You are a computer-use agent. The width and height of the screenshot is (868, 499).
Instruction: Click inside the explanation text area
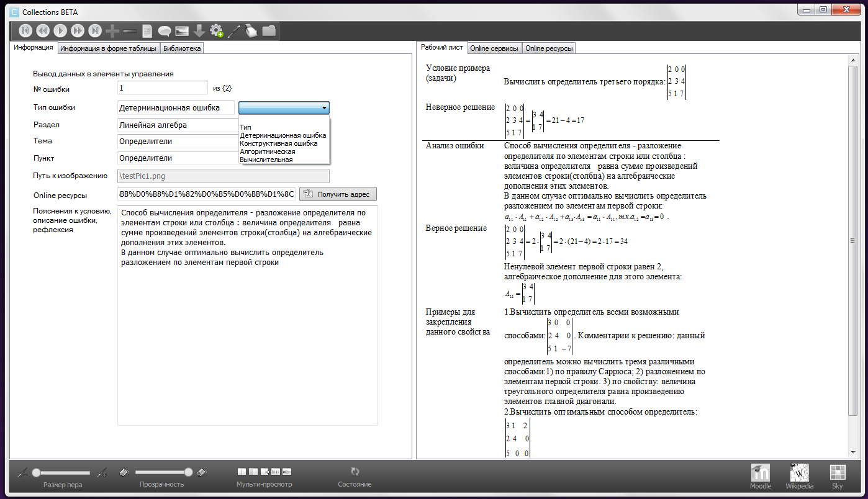(x=247, y=315)
